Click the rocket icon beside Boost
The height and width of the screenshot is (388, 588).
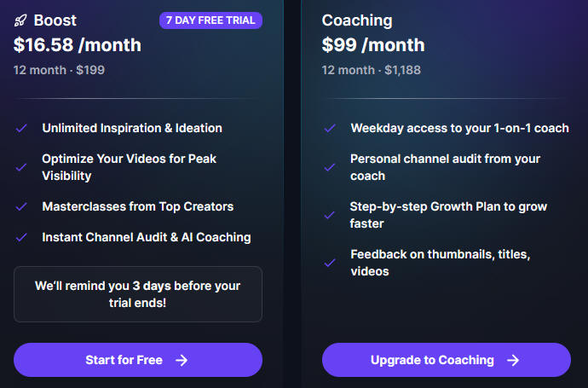pos(20,20)
